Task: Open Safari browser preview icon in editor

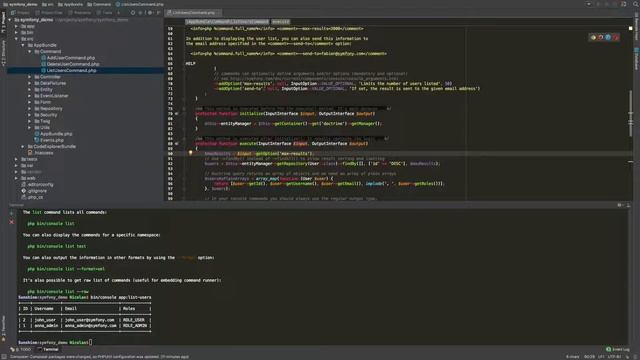Action: [x=608, y=38]
